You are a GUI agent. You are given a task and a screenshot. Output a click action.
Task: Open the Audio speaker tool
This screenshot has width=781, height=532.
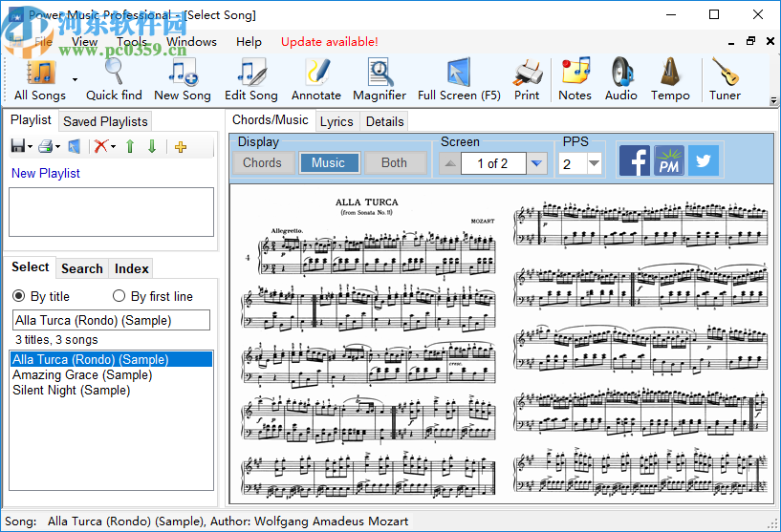click(x=621, y=79)
